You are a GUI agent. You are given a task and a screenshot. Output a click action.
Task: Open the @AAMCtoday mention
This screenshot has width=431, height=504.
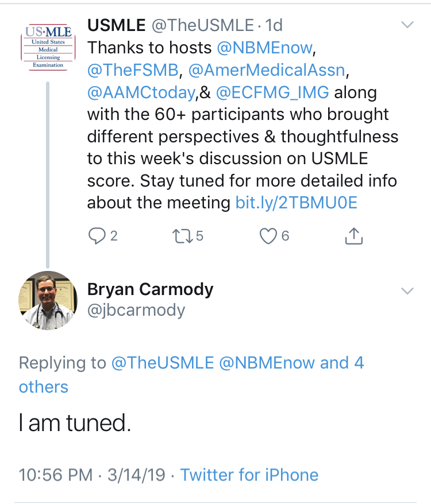click(x=141, y=92)
